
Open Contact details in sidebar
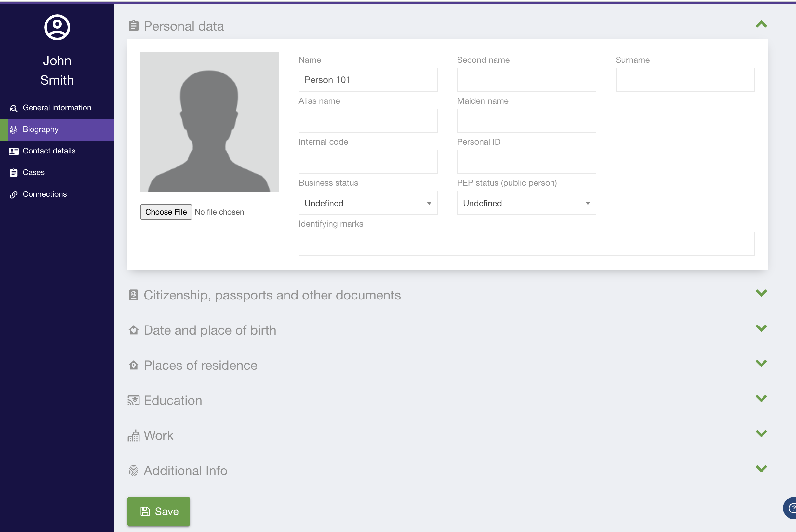click(49, 151)
